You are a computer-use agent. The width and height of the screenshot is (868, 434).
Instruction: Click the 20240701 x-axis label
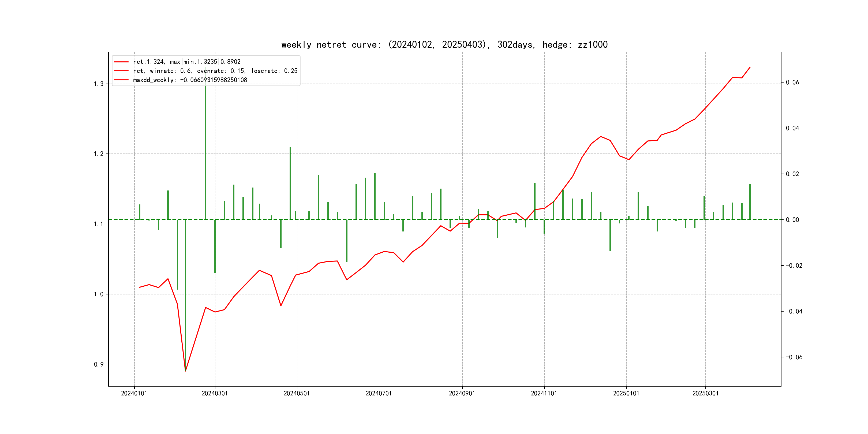coord(379,393)
